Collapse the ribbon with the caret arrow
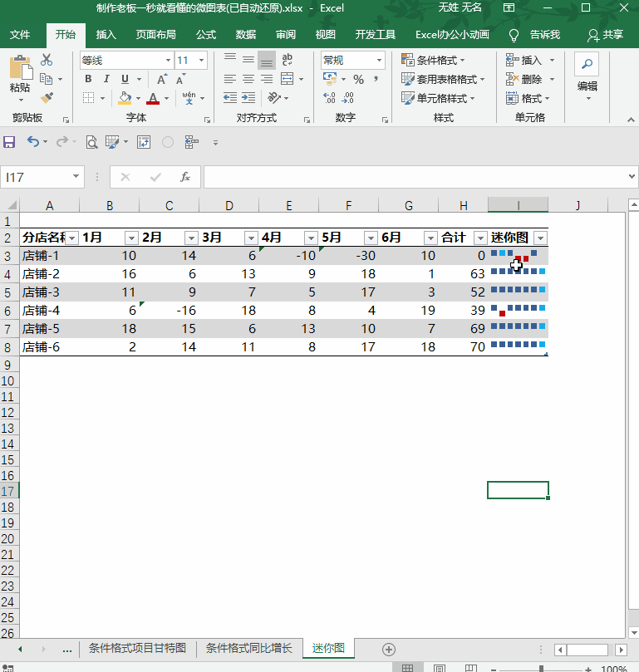The width and height of the screenshot is (639, 672). (x=631, y=120)
